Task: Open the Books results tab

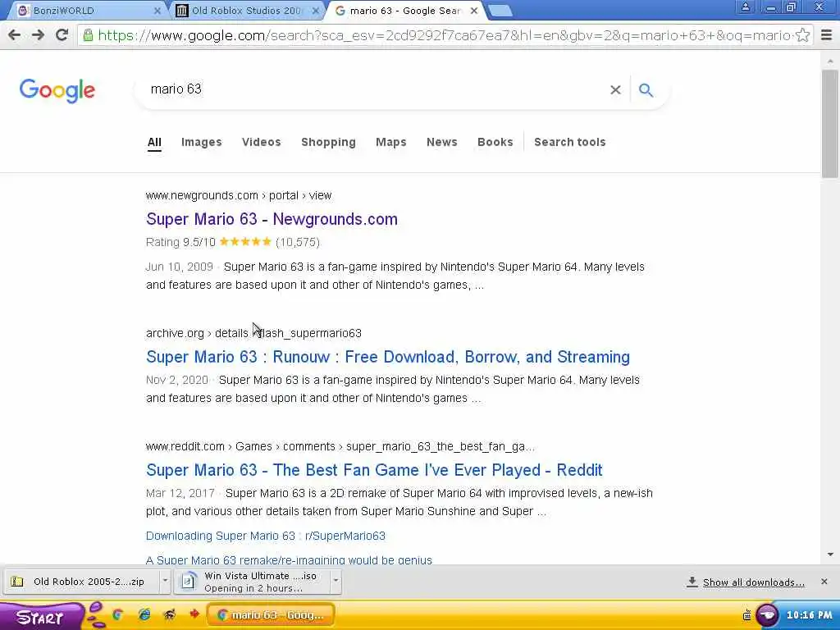Action: [495, 142]
